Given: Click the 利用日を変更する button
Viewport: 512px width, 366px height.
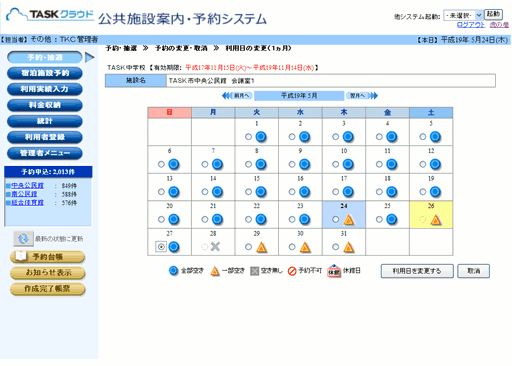Looking at the screenshot, I should pos(417,271).
